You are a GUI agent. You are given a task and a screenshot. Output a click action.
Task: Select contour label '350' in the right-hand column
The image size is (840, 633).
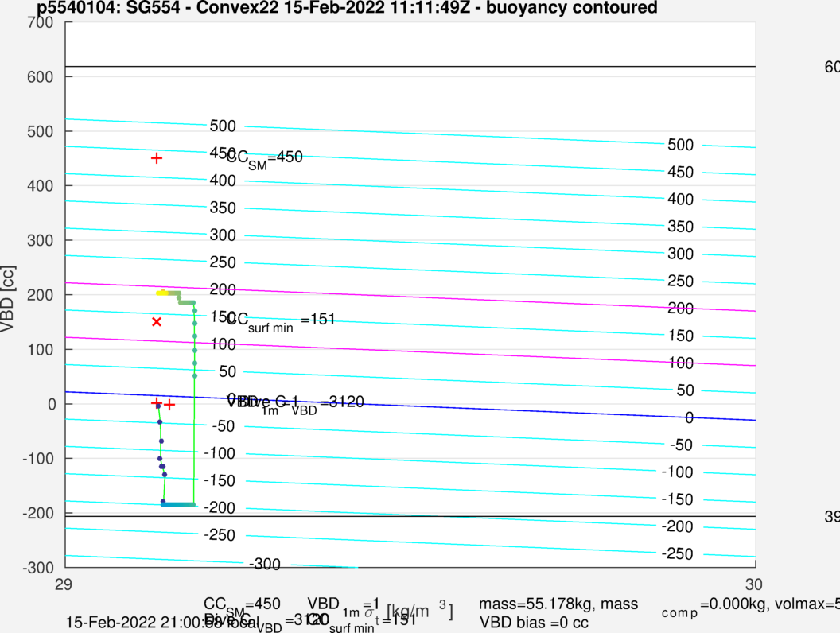(680, 227)
